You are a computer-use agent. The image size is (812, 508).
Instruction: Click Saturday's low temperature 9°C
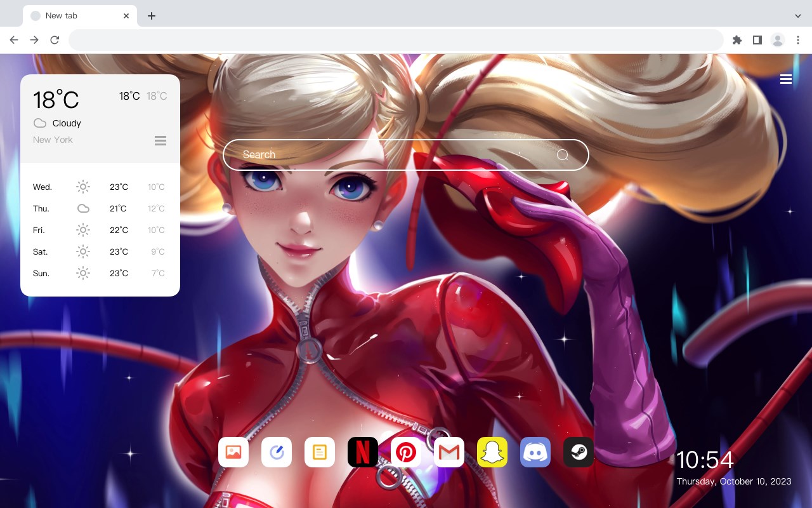coord(158,251)
